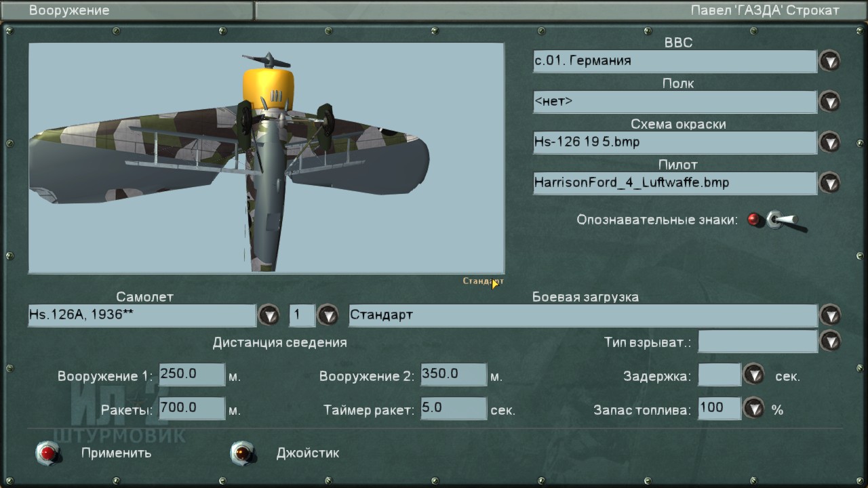Viewport: 868px width, 488px height.
Task: Open the Самолет aircraft dropdown arrow
Action: click(x=269, y=315)
